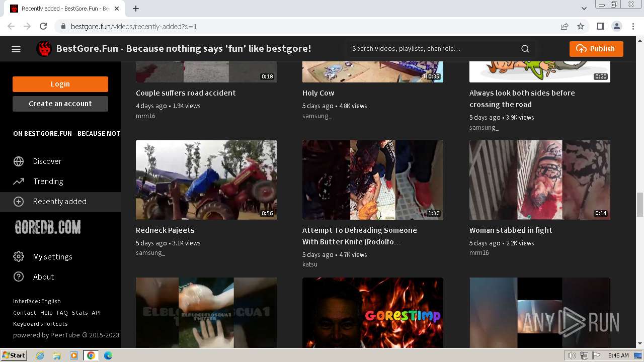Click the 8:45 AM taskbar clock
Image resolution: width=644 pixels, height=362 pixels.
(x=618, y=355)
